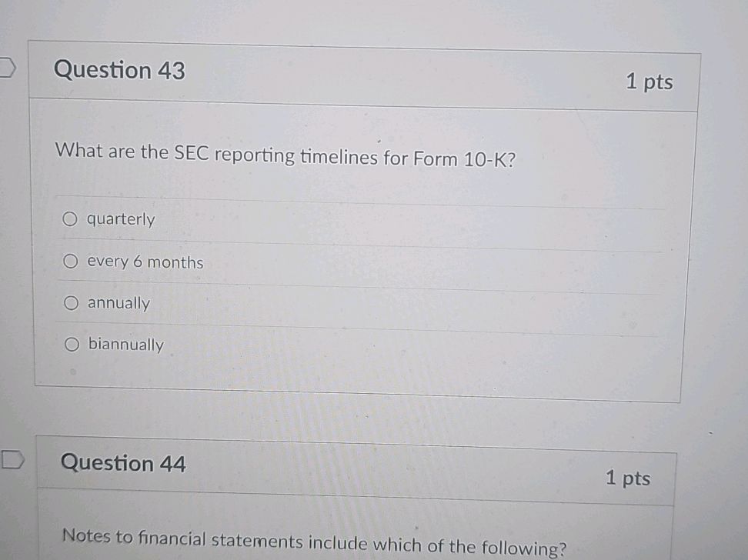Select the "biannually" radio button
Screen dimensions: 748x560
[x=71, y=344]
